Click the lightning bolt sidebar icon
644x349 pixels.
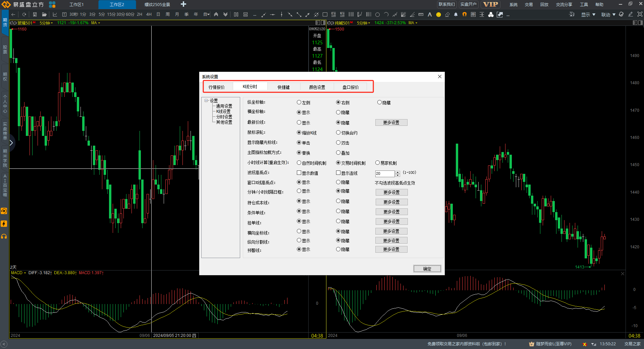(x=4, y=224)
